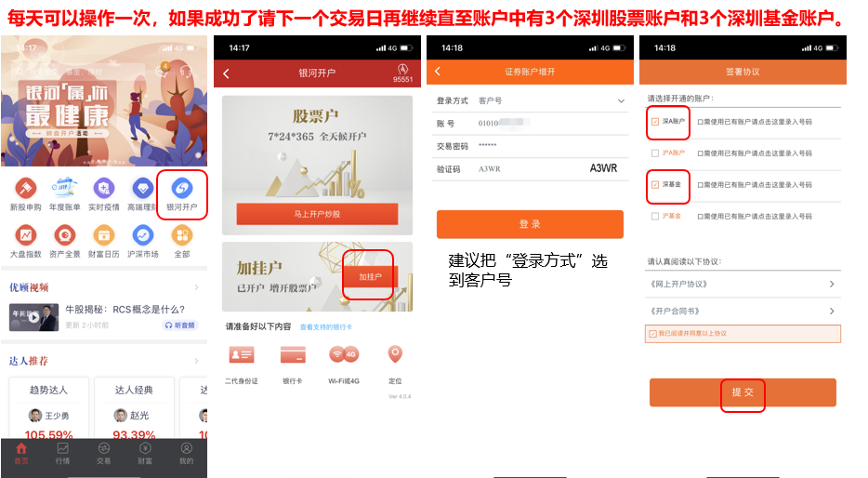Tick 我已阅读并同意以上协议 checkbox

tap(652, 334)
